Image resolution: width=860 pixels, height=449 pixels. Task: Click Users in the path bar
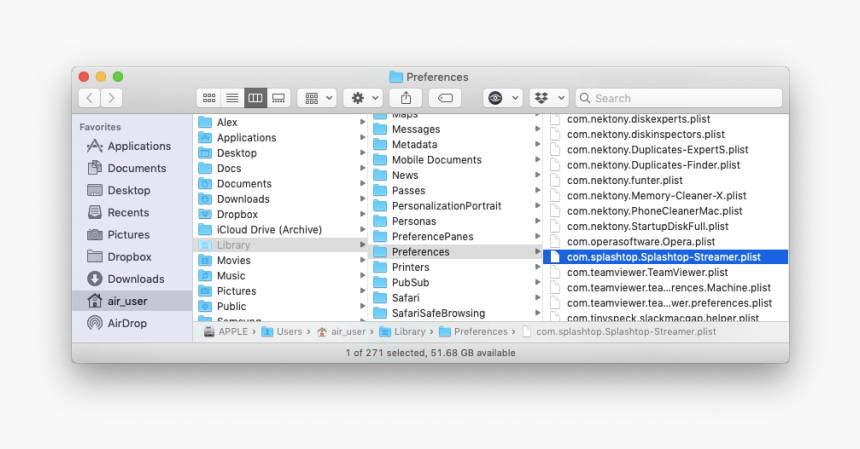click(282, 332)
